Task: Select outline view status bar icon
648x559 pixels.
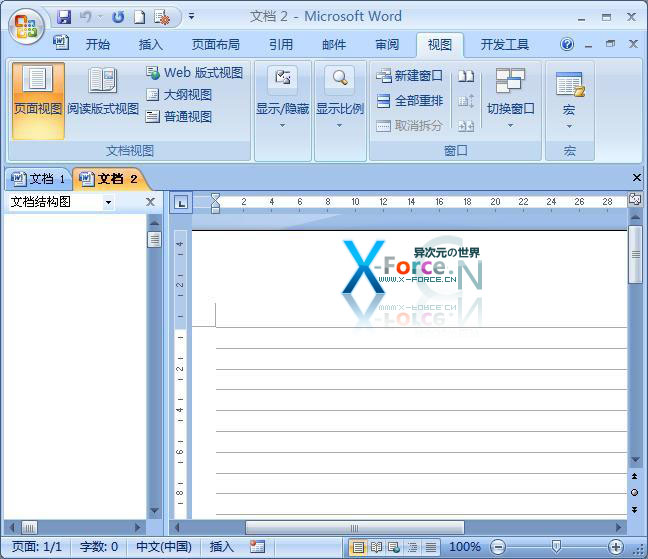Action: tap(412, 547)
